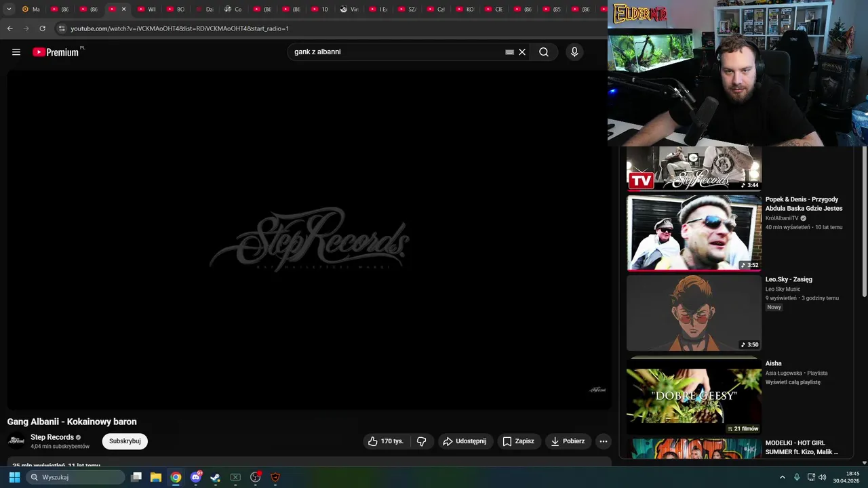
Task: Like the video with 170 tys. thumbs-up
Action: tap(386, 441)
